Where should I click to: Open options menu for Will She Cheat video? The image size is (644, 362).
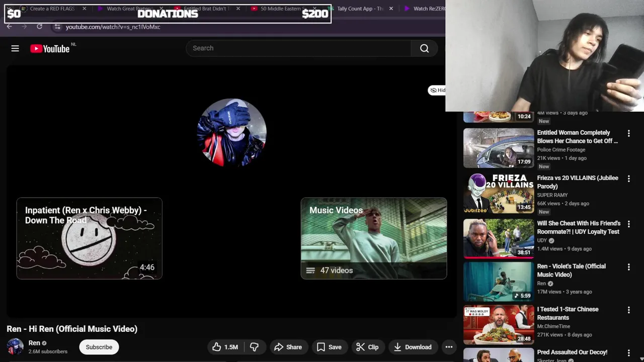[x=628, y=224]
